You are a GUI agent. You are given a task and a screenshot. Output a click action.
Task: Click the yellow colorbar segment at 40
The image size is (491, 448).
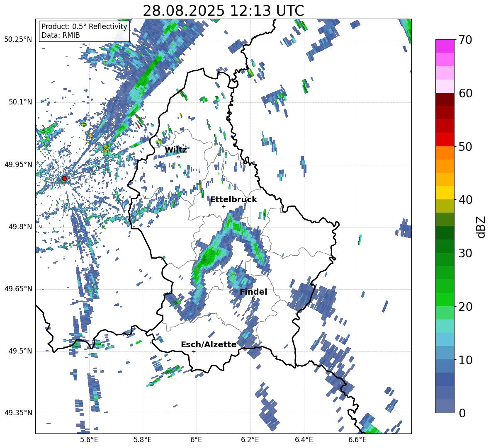[445, 193]
